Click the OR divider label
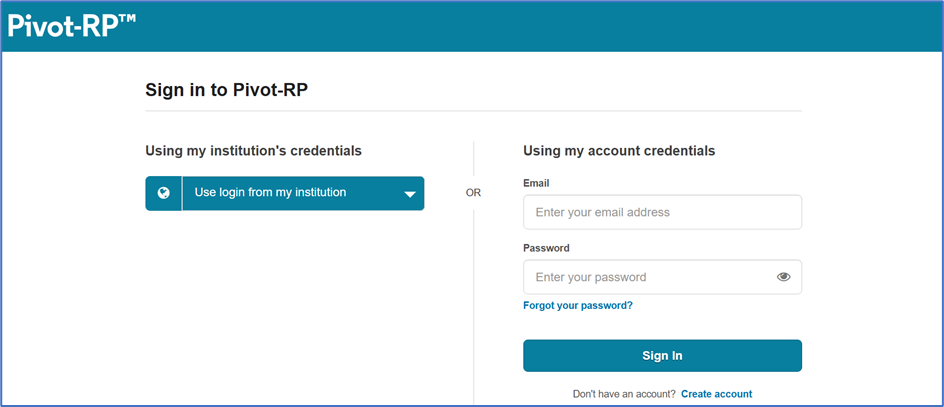 pyautogui.click(x=473, y=193)
